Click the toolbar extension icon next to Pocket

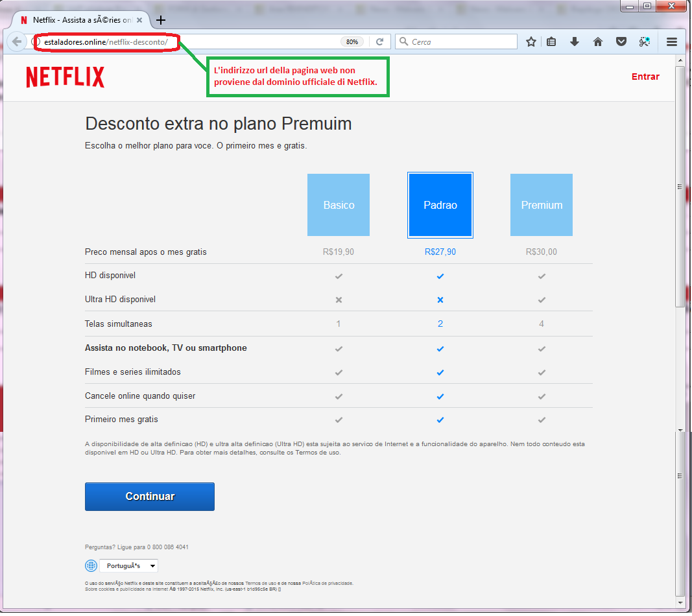click(645, 42)
